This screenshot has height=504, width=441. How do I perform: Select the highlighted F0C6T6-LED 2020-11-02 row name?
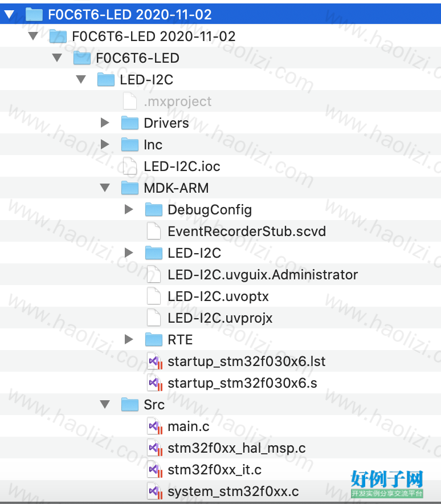pos(130,15)
